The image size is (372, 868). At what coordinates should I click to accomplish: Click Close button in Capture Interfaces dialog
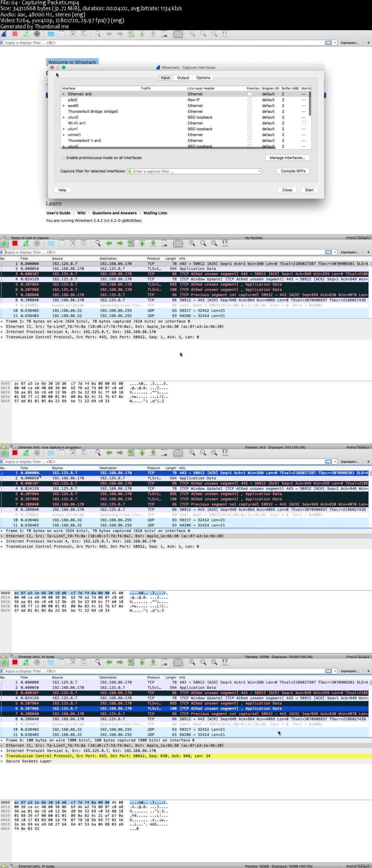(287, 190)
